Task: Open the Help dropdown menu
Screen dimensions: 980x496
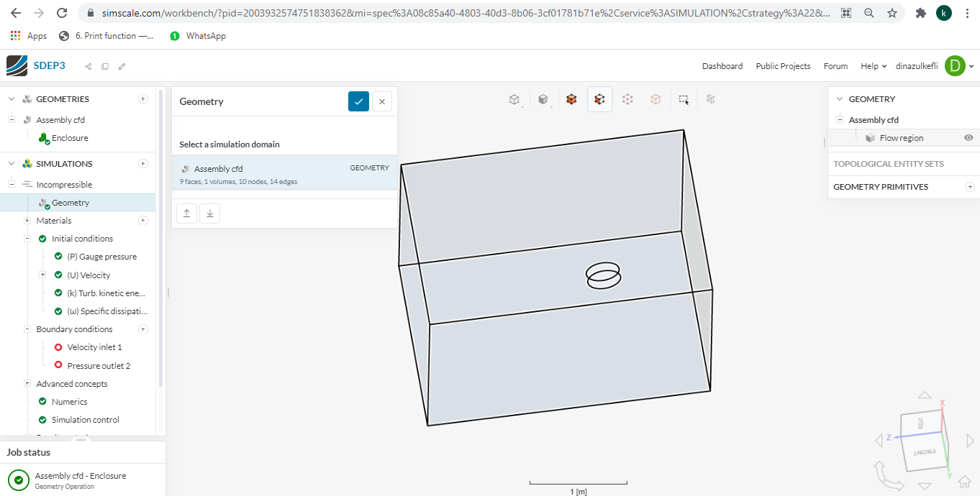Action: [874, 66]
